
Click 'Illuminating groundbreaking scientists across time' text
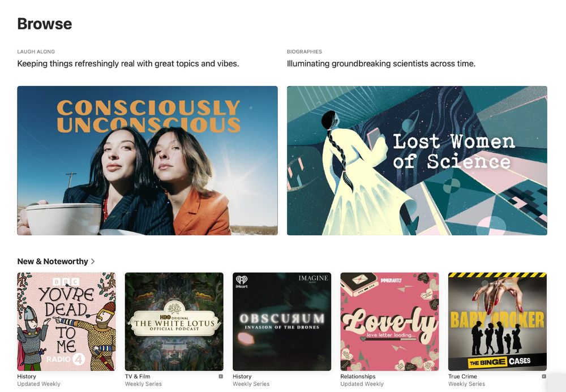pos(381,63)
